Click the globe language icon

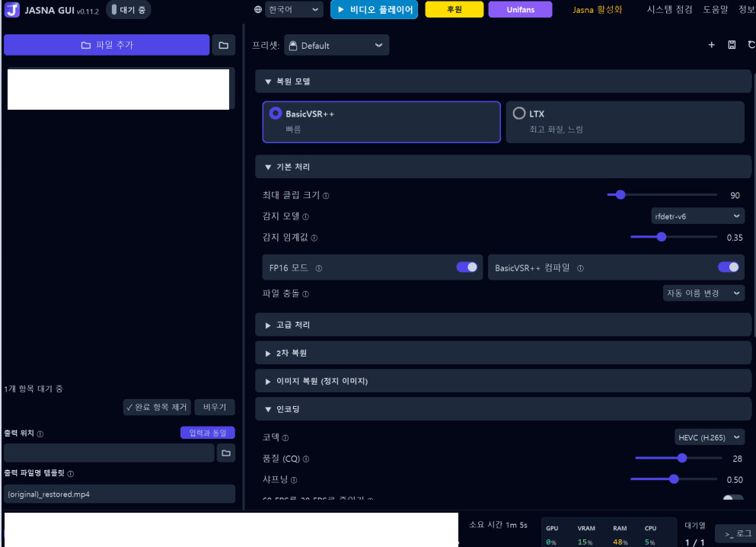258,10
